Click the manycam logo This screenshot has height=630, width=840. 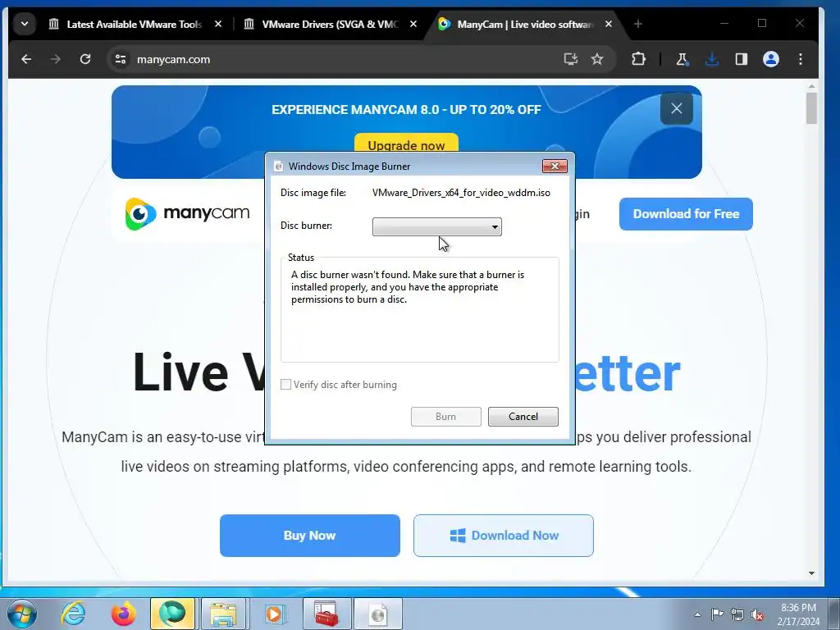(188, 214)
